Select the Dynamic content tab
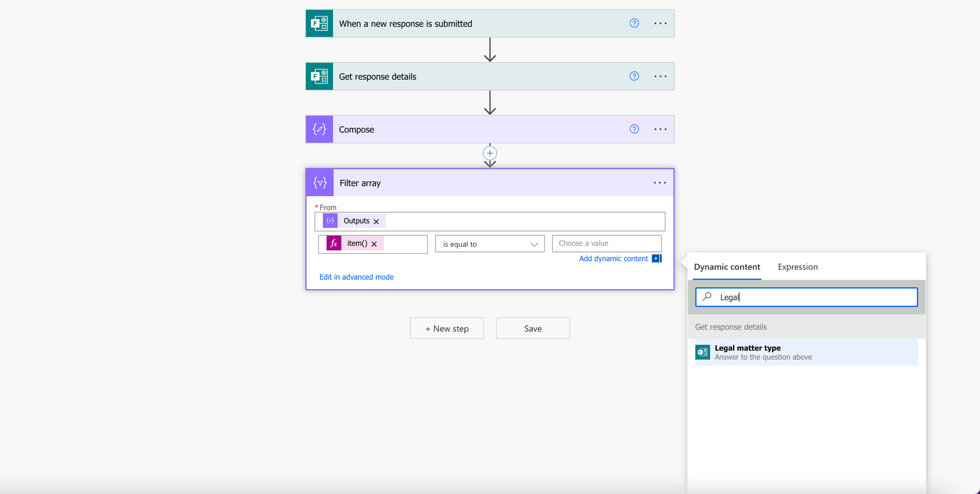The width and height of the screenshot is (980, 494). point(727,267)
